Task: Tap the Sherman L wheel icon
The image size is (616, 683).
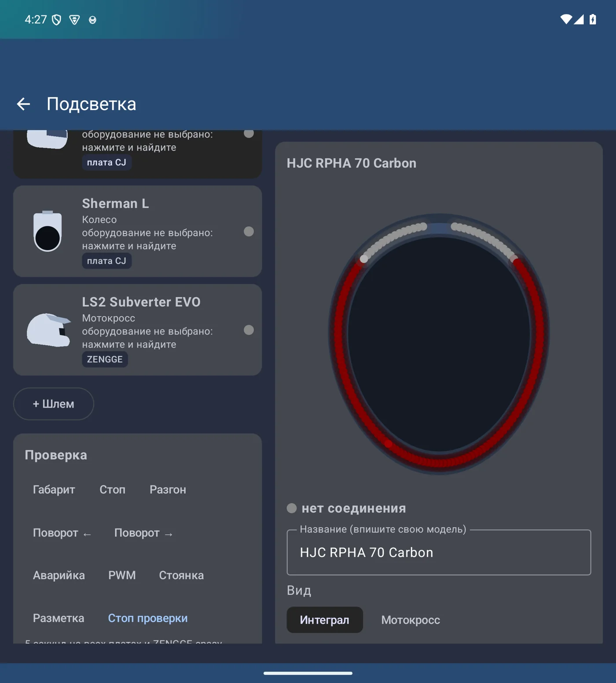Action: pos(48,231)
